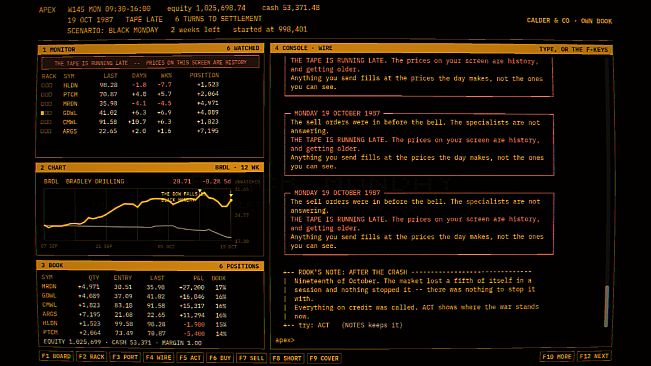This screenshot has width=651, height=366.
Task: Click the try: ACT hint in the console
Action: [x=314, y=325]
